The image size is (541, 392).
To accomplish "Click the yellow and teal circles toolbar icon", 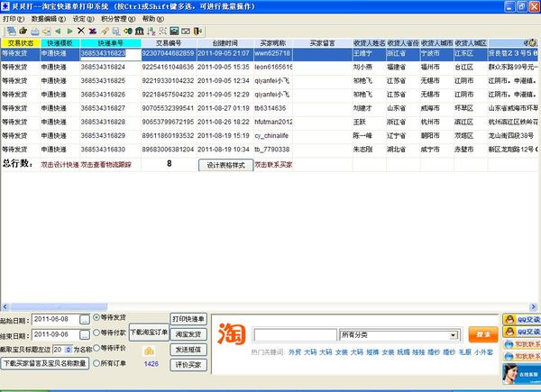I will click(x=128, y=31).
